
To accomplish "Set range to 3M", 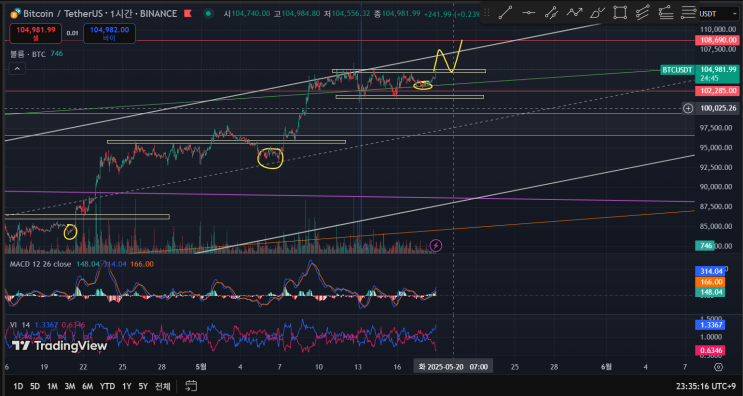I will (70, 386).
